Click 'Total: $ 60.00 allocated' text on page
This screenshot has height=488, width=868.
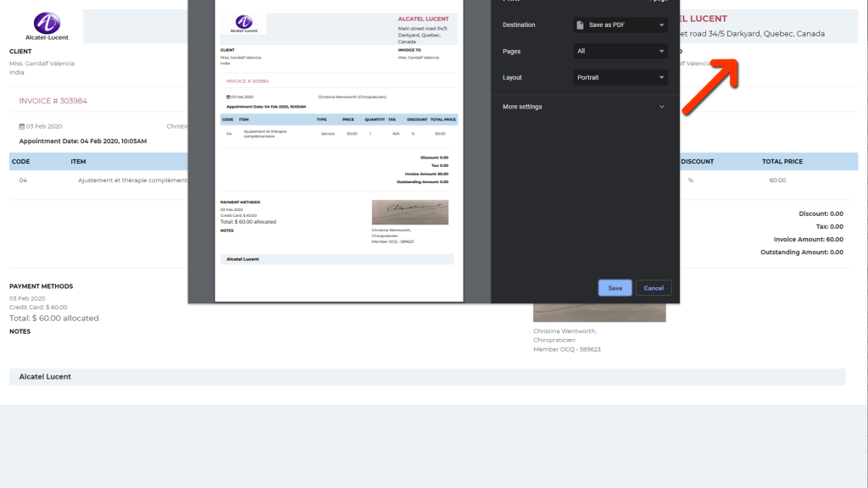pyautogui.click(x=53, y=319)
